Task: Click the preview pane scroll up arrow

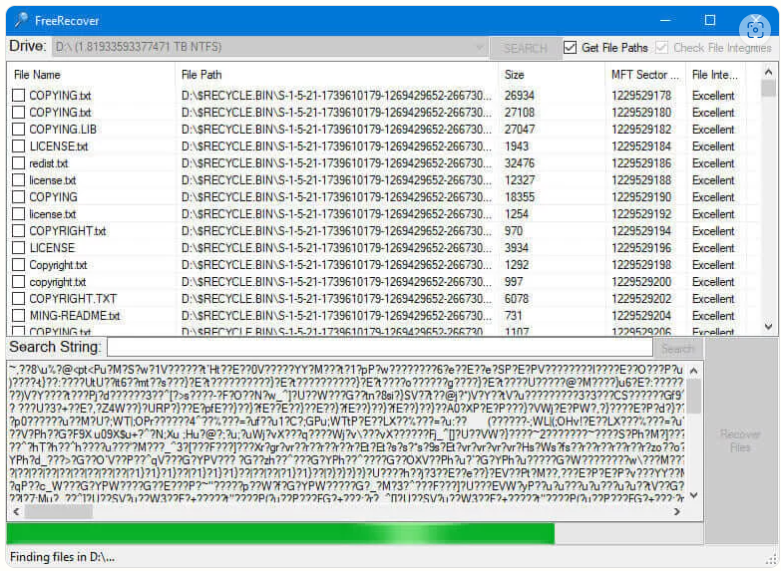Action: 693,371
